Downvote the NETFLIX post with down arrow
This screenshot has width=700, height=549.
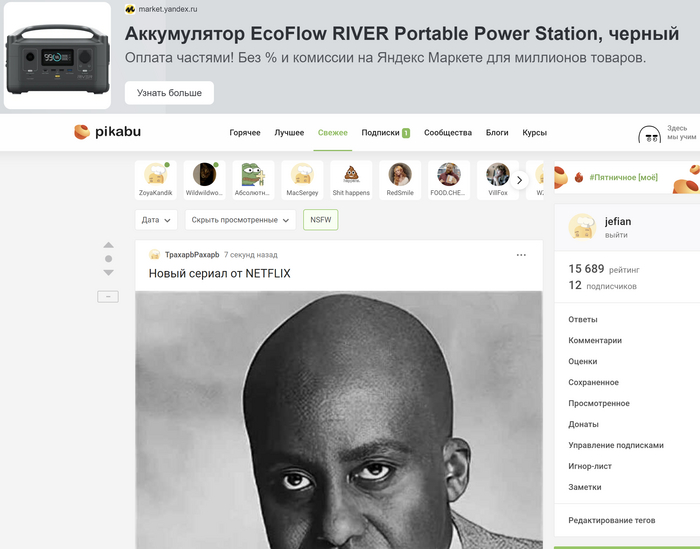108,272
